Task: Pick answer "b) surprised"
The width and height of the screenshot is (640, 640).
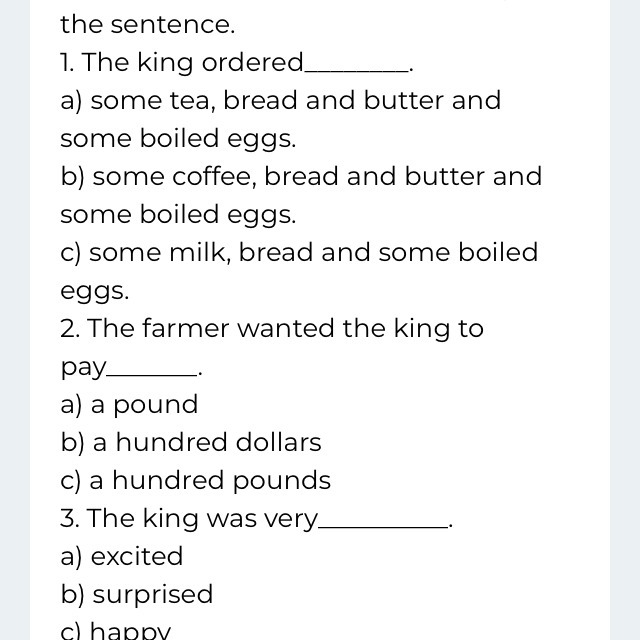Action: click(x=137, y=595)
